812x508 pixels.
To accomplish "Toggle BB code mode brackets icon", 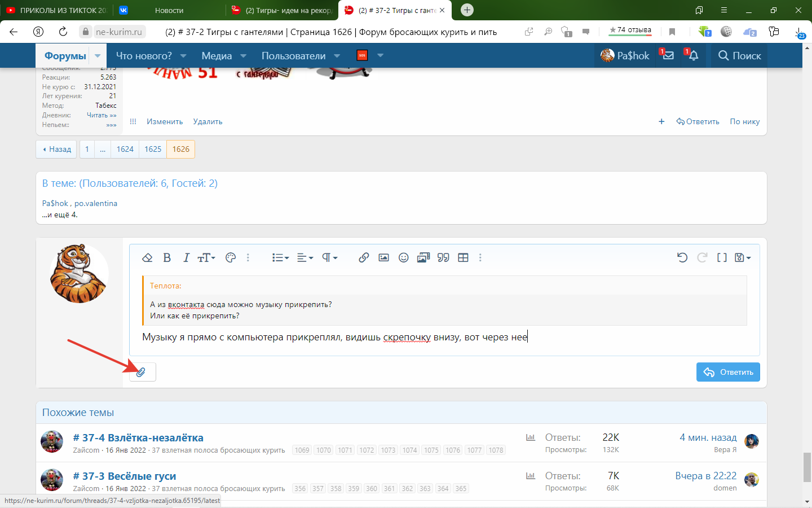I will coord(722,257).
